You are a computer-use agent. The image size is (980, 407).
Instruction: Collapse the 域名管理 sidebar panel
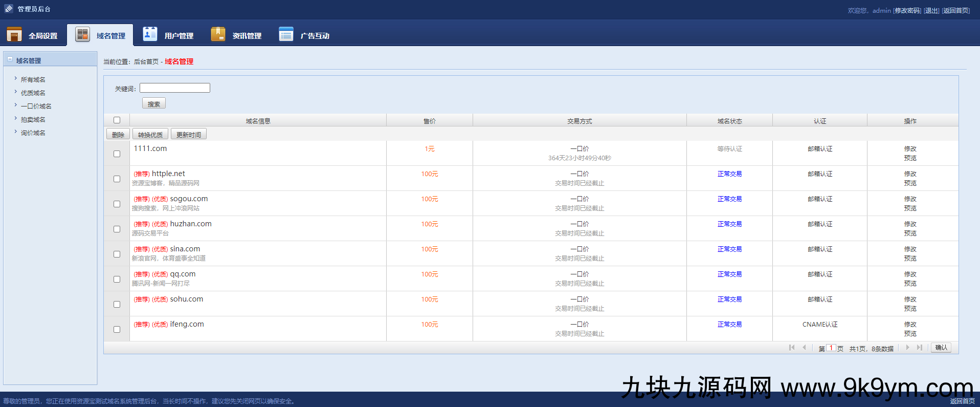[x=10, y=60]
